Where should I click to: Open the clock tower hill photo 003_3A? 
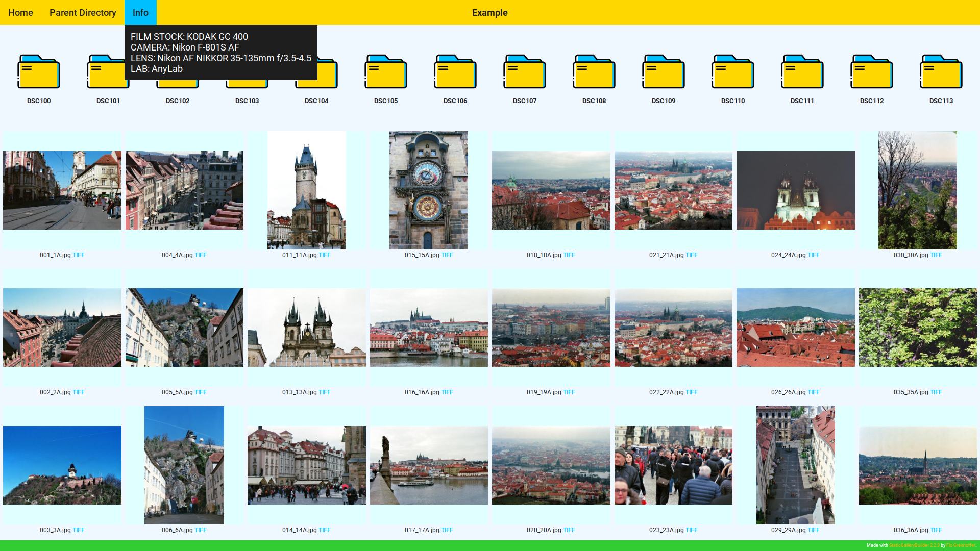point(62,465)
